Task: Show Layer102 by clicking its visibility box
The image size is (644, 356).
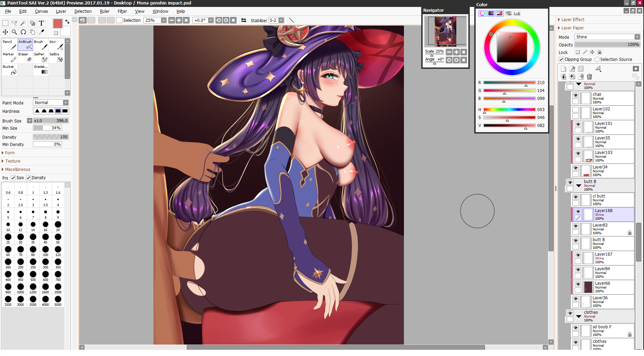Action: pos(575,110)
